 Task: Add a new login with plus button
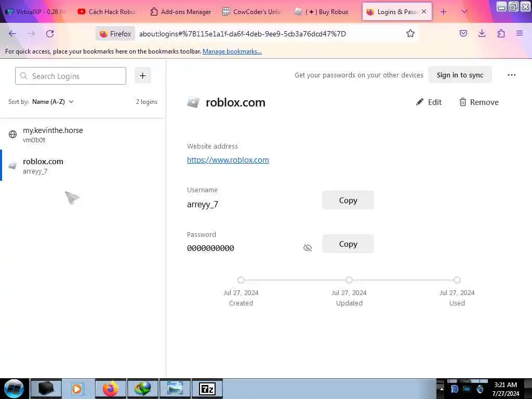point(142,75)
